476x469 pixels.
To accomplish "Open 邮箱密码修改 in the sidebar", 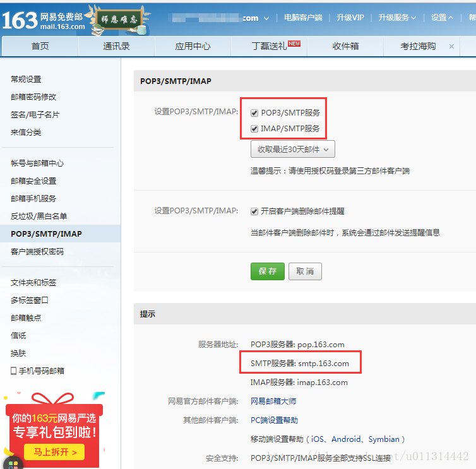I will 33,97.
